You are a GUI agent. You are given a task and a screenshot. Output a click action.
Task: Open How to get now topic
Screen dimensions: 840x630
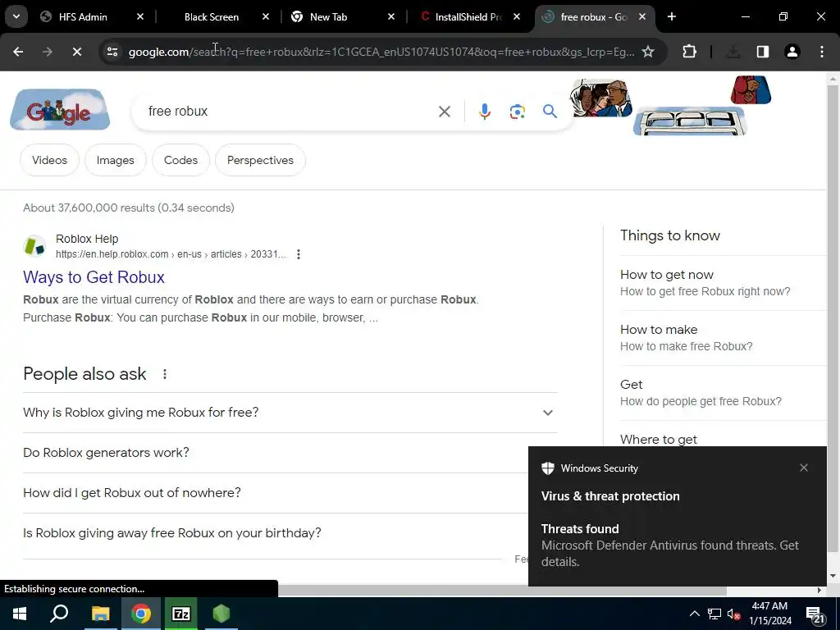[723, 283]
